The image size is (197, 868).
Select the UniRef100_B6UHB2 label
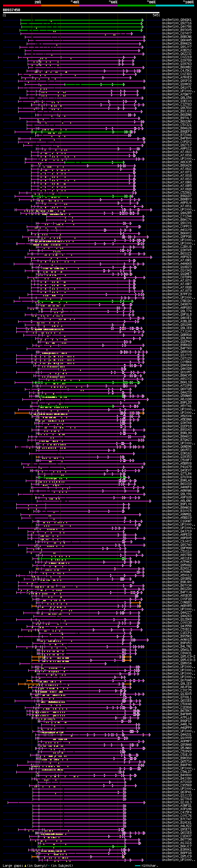pyautogui.click(x=177, y=67)
